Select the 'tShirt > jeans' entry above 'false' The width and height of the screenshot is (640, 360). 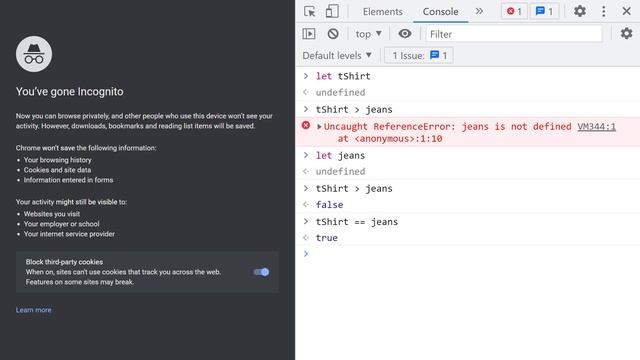click(x=354, y=188)
